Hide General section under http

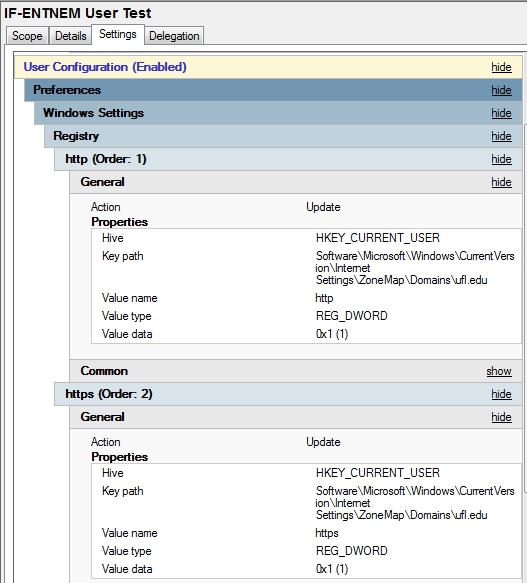[x=501, y=183]
